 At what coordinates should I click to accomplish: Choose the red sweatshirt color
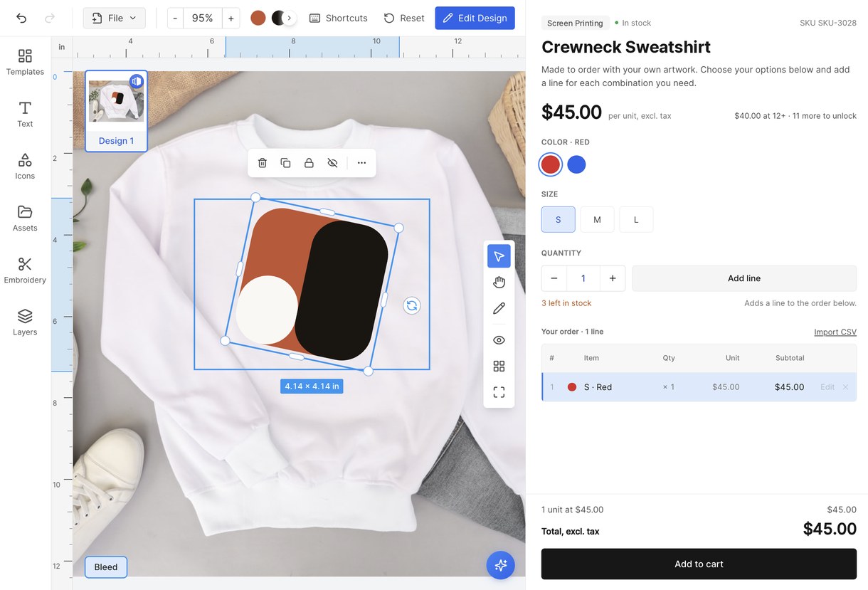pos(551,164)
